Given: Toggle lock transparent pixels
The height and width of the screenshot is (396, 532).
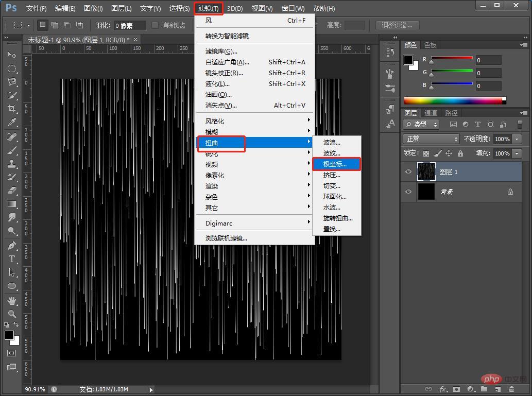Looking at the screenshot, I should (x=426, y=153).
